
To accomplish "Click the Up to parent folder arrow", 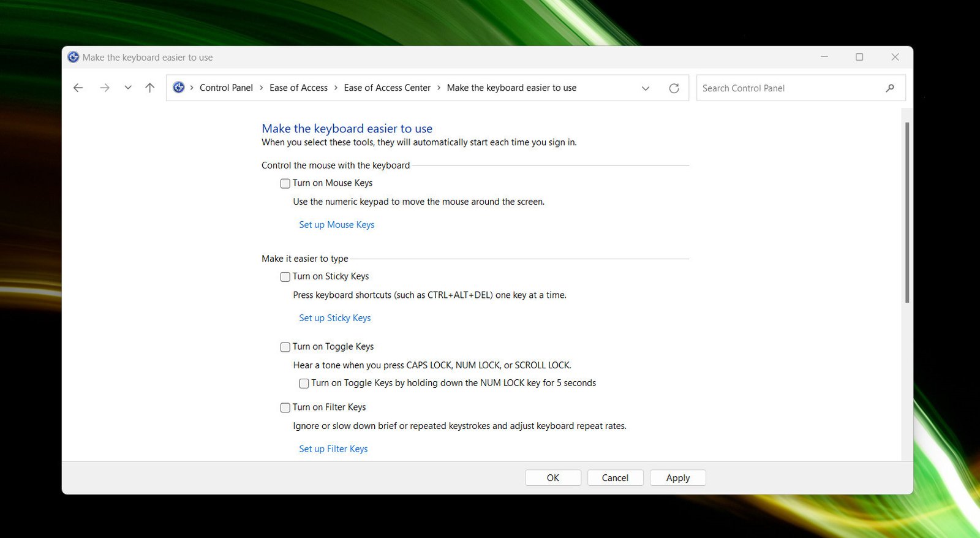I will click(x=150, y=88).
